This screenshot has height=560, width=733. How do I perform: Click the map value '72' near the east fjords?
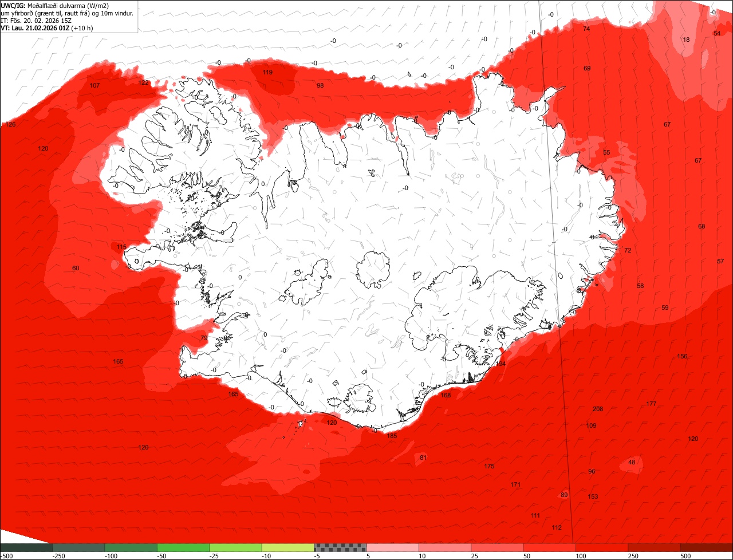tap(628, 250)
